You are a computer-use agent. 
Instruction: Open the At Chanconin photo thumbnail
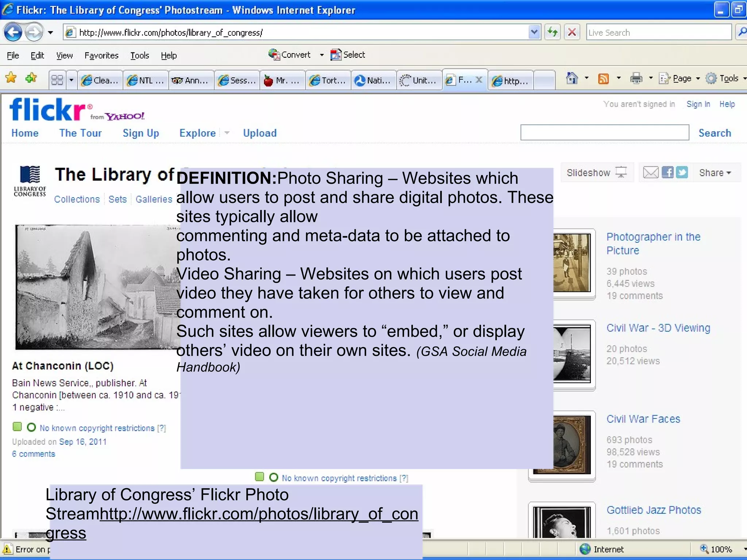pos(98,287)
